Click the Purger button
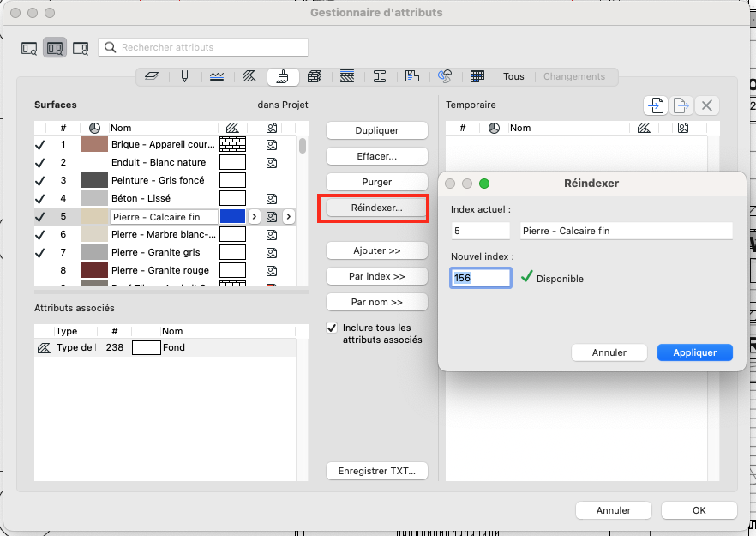The width and height of the screenshot is (756, 536). (x=377, y=182)
